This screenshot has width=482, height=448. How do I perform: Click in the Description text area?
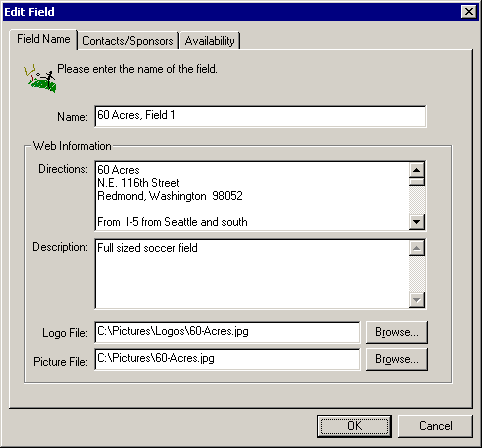pyautogui.click(x=252, y=274)
